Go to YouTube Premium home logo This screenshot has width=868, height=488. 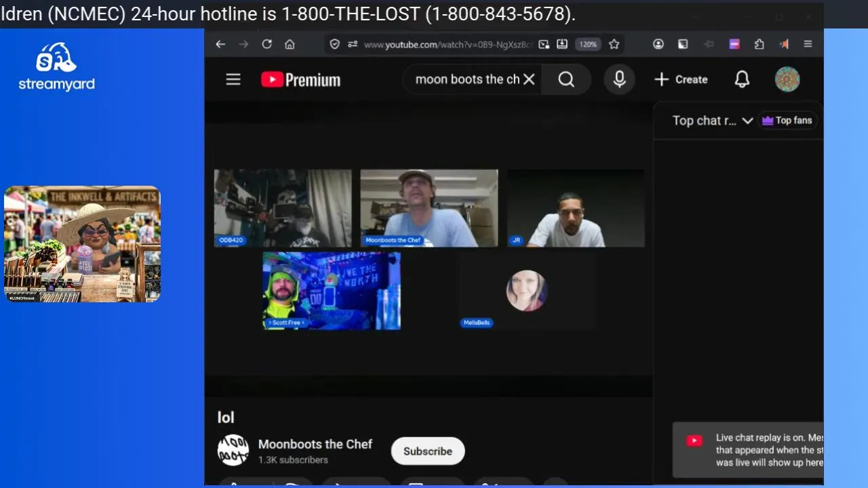[x=300, y=80]
